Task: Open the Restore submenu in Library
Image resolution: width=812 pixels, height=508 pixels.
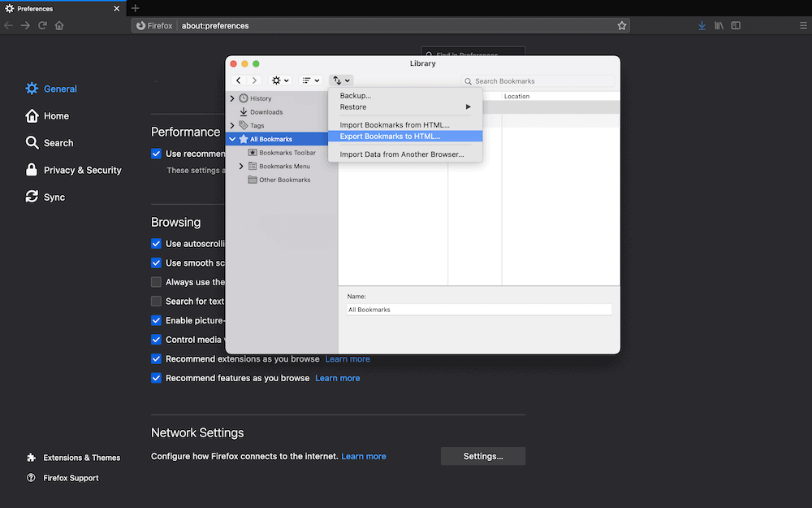Action: pos(352,106)
